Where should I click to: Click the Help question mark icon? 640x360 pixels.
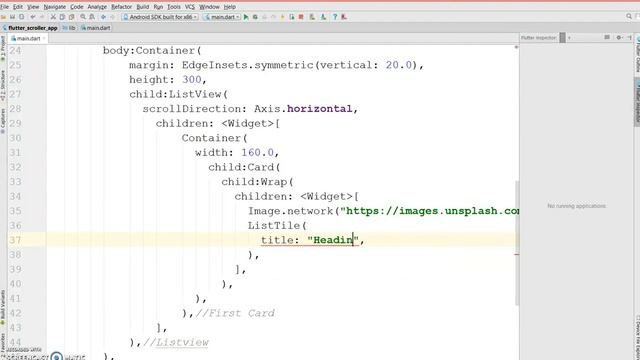(x=335, y=17)
